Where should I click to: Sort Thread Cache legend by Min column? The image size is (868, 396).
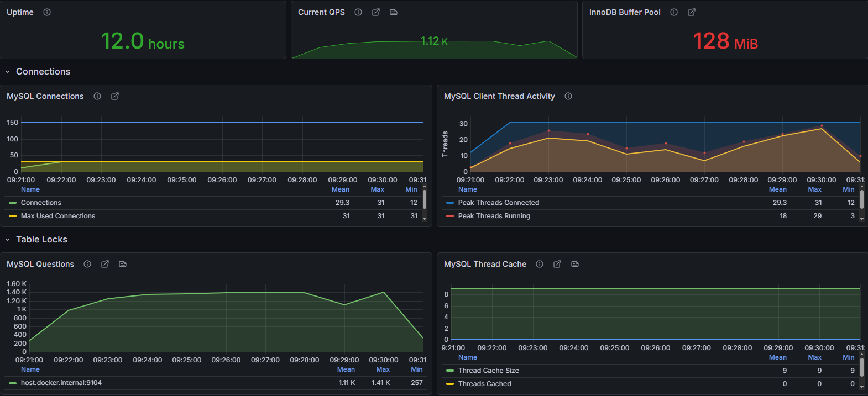[x=849, y=357]
